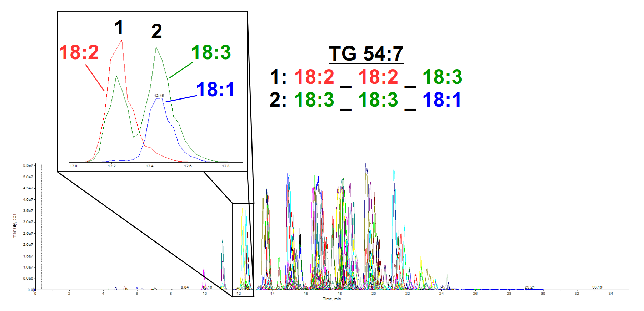The height and width of the screenshot is (311, 644).
Task: Select the peak number 1 label in the inset
Action: click(119, 27)
